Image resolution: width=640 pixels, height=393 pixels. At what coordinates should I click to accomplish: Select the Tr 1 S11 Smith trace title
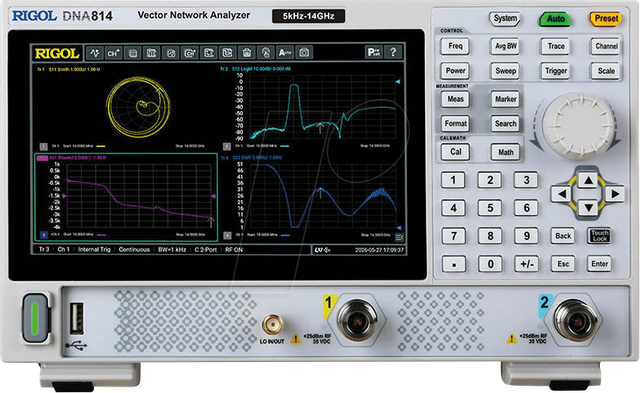coord(69,69)
